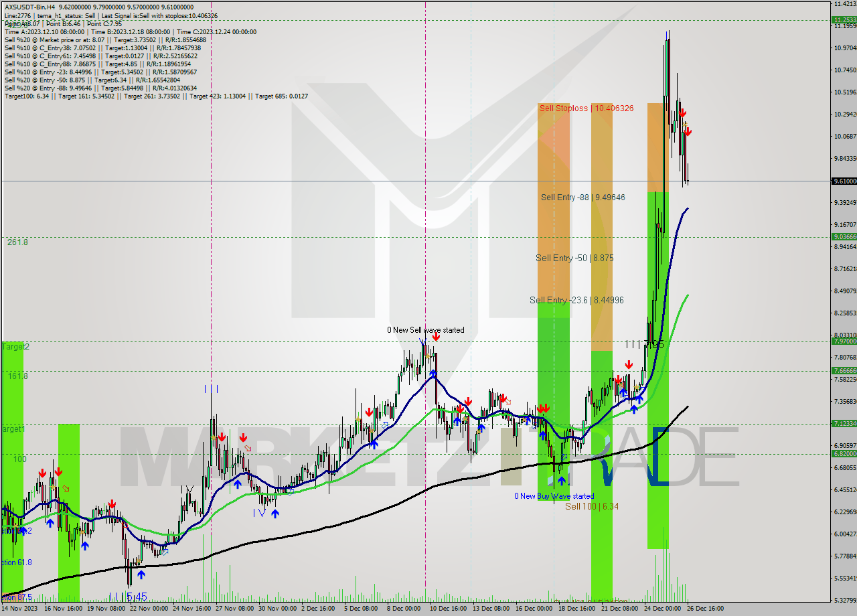Select the current price tag 9.6100
857x616 pixels.
tap(844, 181)
